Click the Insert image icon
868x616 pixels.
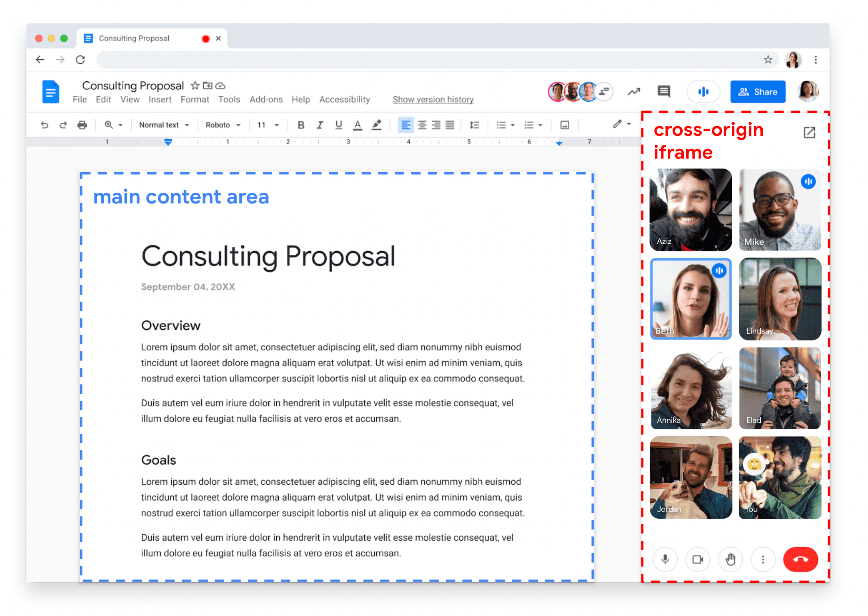(x=564, y=125)
